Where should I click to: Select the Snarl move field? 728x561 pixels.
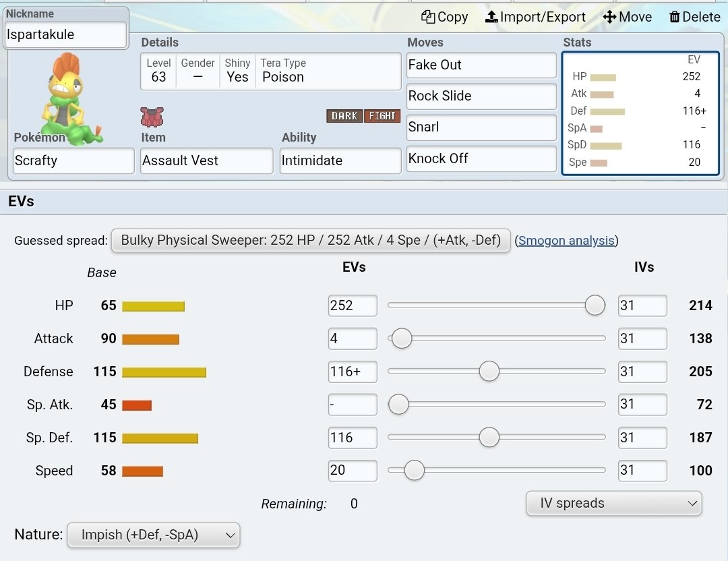click(481, 127)
